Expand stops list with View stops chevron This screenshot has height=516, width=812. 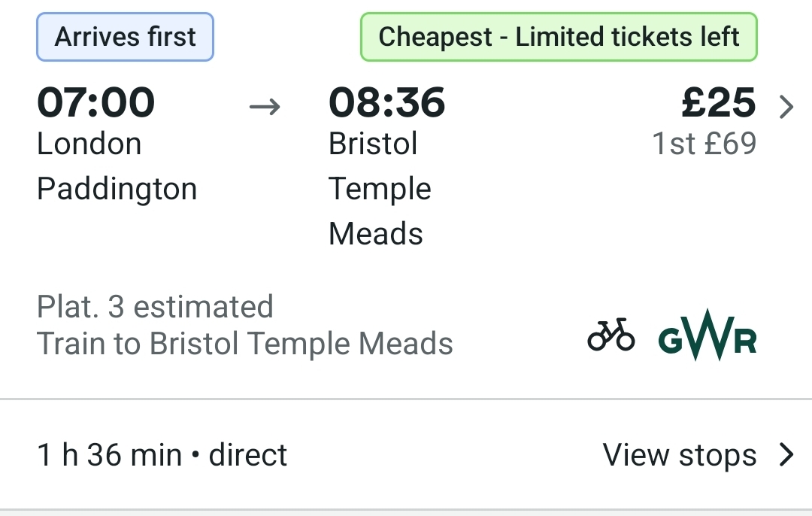click(786, 454)
